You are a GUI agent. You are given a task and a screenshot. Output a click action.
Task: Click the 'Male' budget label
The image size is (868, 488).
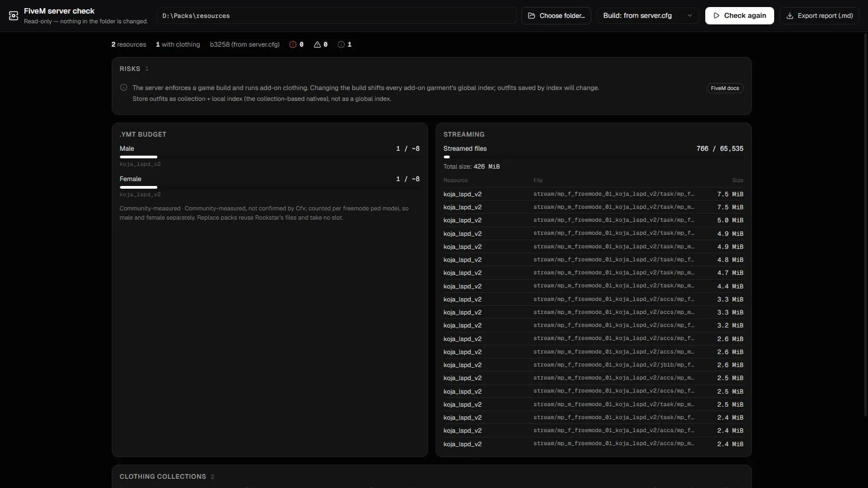click(127, 149)
